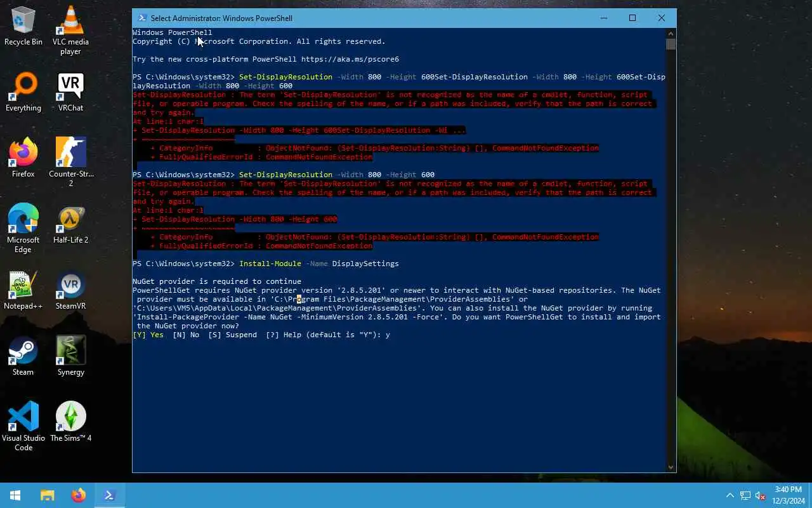Click the muted volume tray icon
This screenshot has height=508, width=812.
(x=761, y=495)
